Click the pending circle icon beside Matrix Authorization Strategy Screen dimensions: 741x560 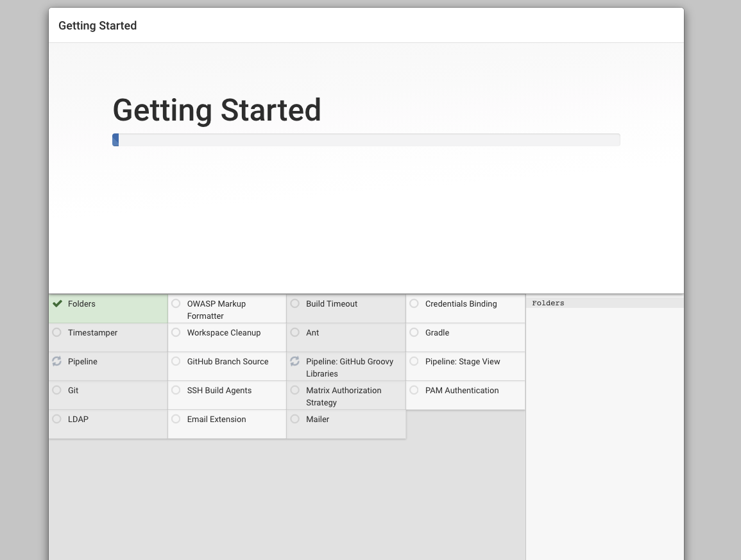point(295,390)
